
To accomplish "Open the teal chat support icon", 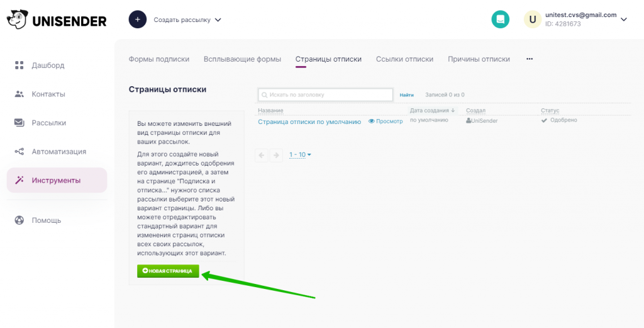I will pos(500,20).
